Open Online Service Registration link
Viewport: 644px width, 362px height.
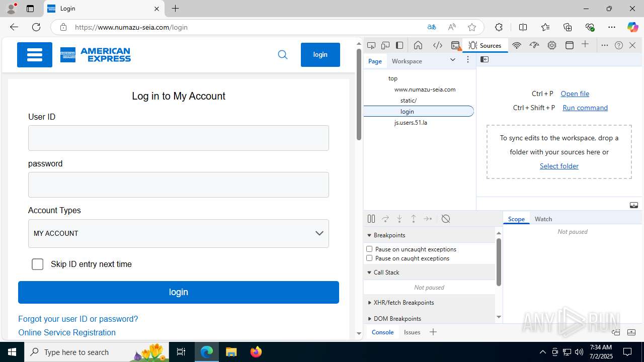coord(67,332)
